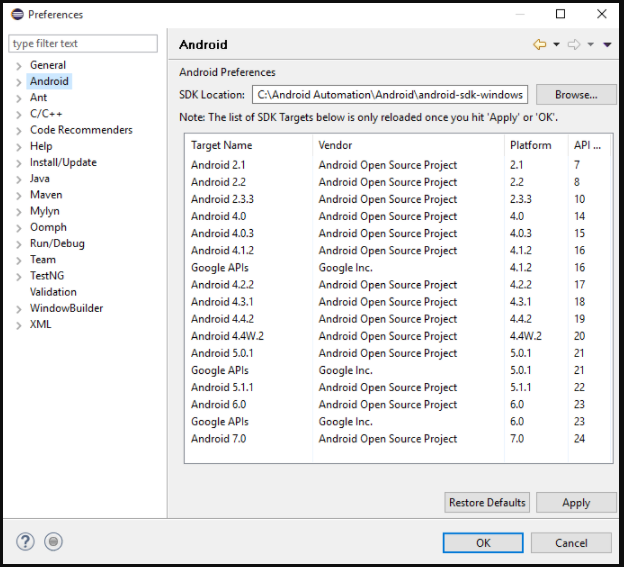
Task: Click the oomph preference recorder icon
Action: [53, 542]
